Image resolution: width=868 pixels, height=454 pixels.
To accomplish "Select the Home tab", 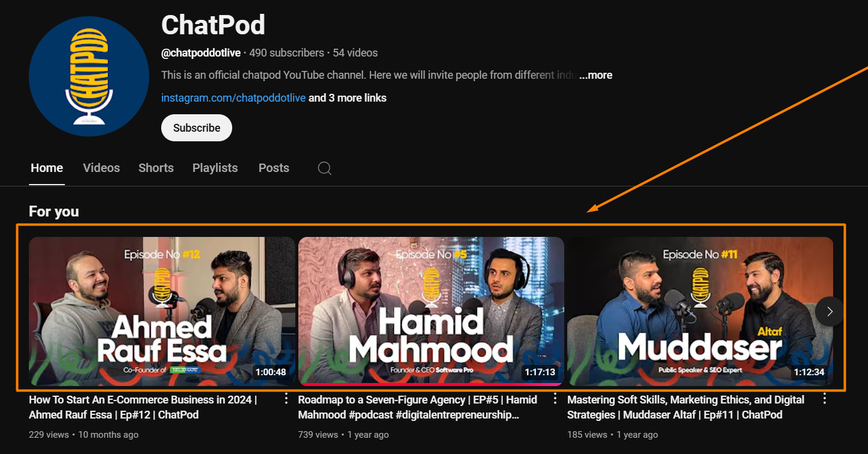I will (47, 168).
